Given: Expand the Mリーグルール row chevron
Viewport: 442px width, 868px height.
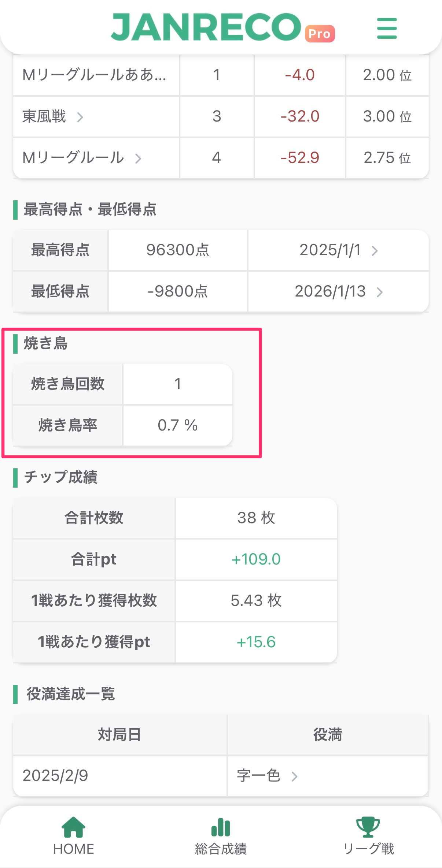Looking at the screenshot, I should pos(138,159).
